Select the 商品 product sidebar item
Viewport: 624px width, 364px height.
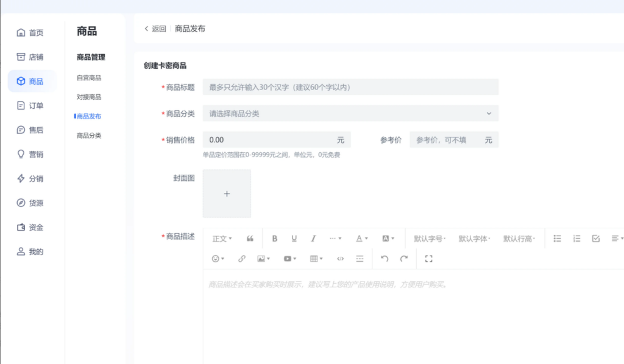coord(32,81)
